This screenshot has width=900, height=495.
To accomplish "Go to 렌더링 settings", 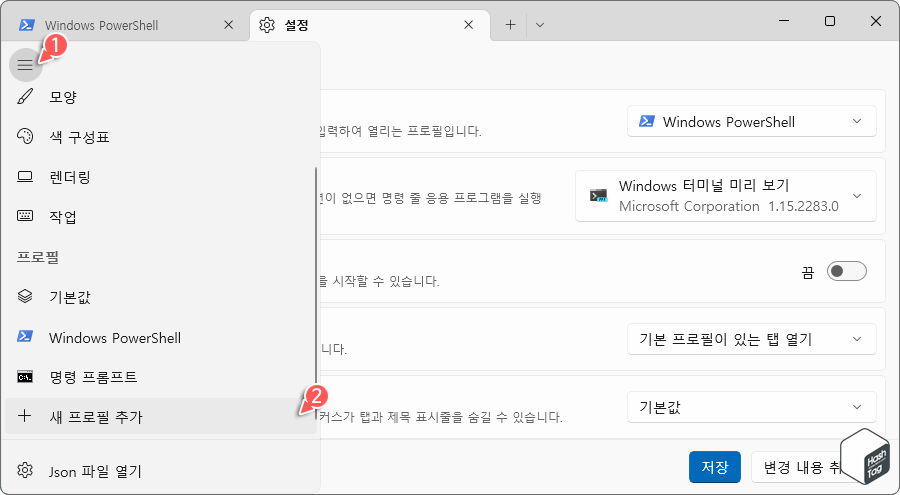I will coord(161,177).
